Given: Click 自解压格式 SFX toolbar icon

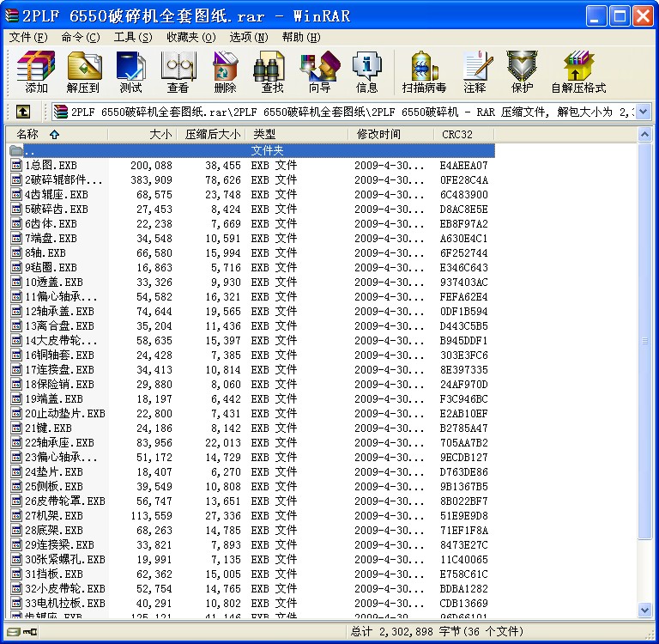Looking at the screenshot, I should coord(578,72).
